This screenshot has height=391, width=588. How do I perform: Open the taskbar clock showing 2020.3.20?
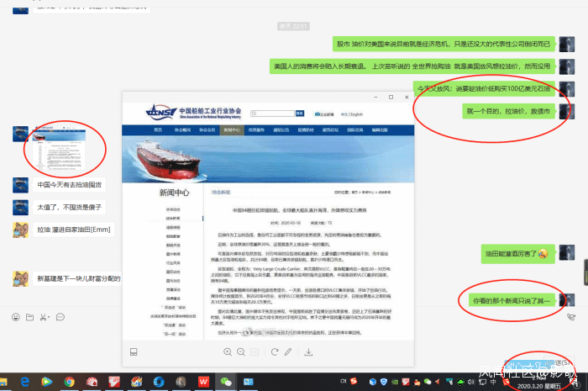[539, 383]
